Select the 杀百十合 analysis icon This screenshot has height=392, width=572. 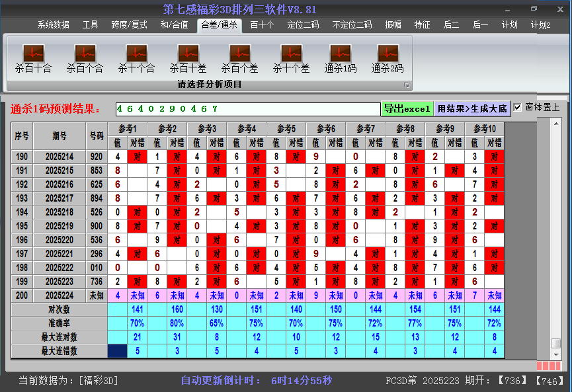[x=34, y=59]
